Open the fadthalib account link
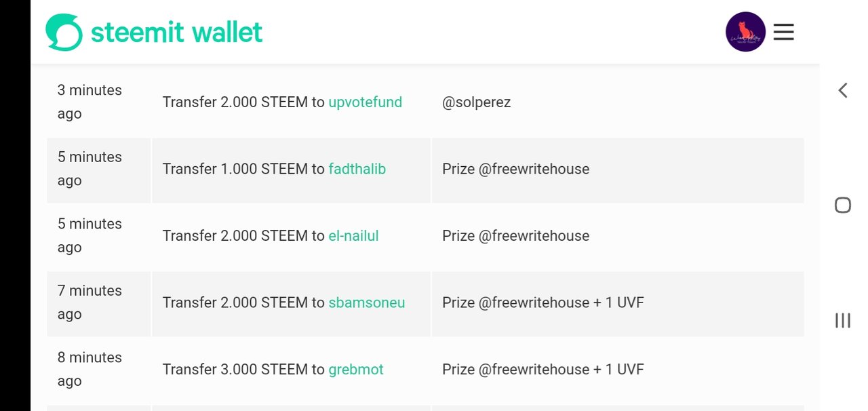 coord(357,169)
